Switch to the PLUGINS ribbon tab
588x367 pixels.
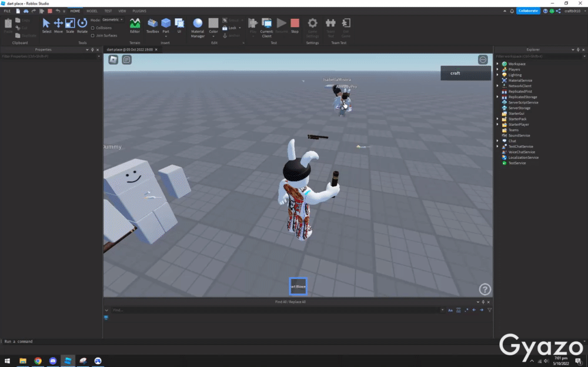click(139, 11)
